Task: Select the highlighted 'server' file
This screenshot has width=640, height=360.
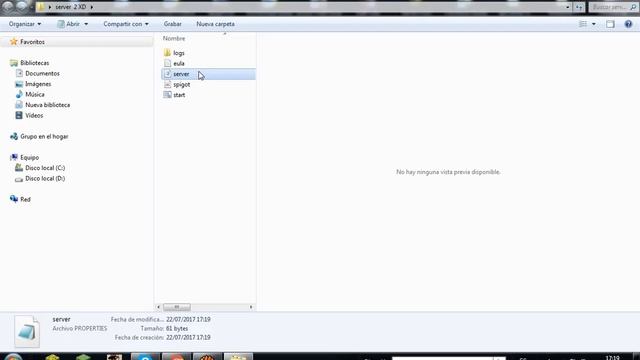Action: tap(209, 74)
